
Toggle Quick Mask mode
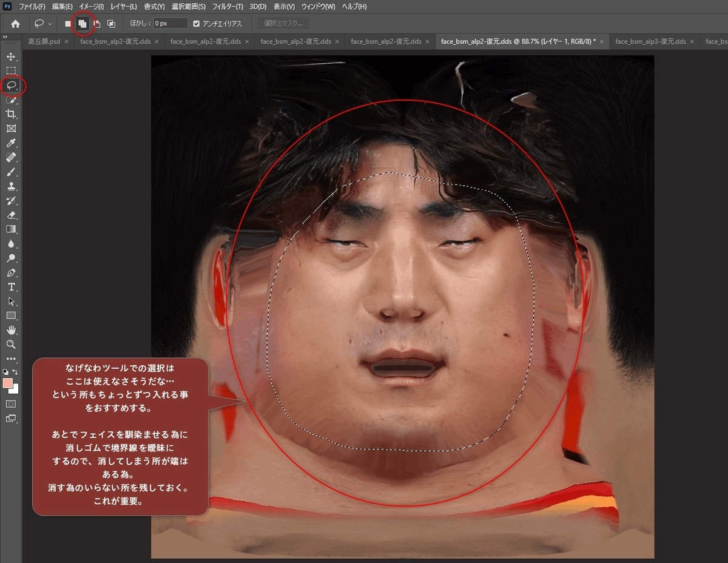[x=11, y=403]
